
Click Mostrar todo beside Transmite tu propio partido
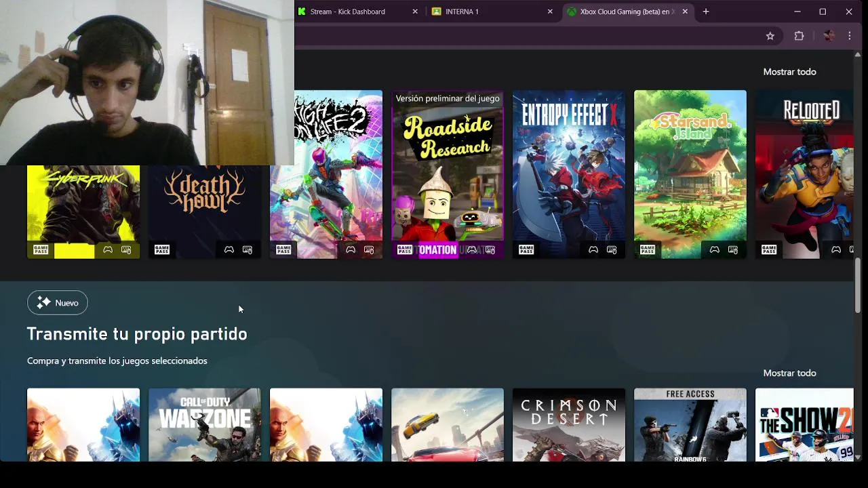[x=789, y=373]
